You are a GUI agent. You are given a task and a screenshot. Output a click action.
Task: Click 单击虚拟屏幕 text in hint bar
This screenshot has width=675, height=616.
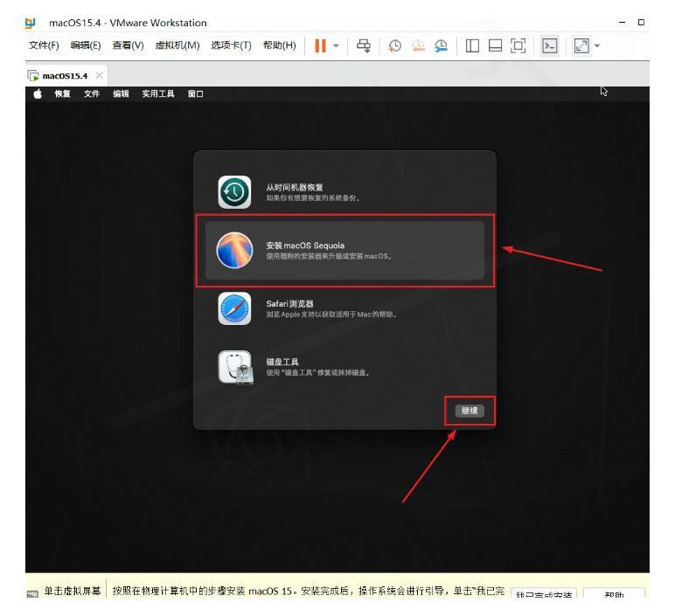(73, 591)
